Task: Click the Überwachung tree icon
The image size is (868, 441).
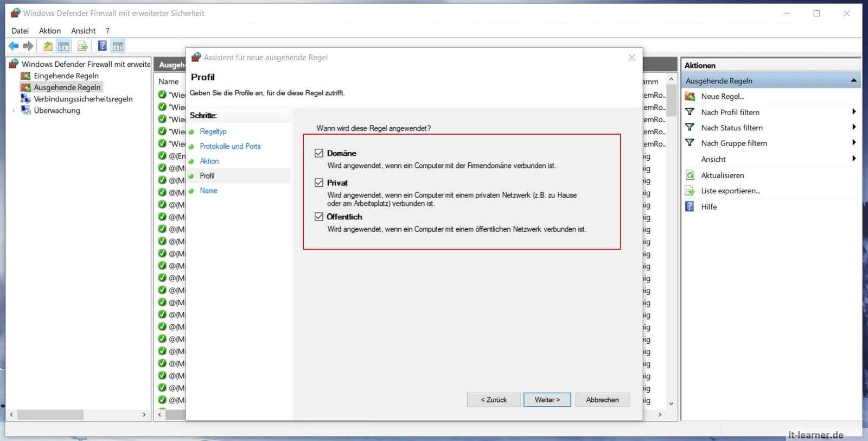Action: tap(25, 110)
